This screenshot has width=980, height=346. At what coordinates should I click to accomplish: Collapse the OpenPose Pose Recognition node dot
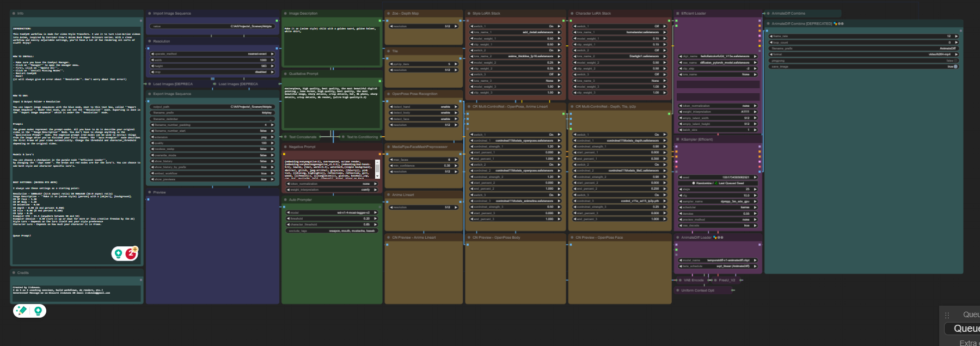[389, 94]
